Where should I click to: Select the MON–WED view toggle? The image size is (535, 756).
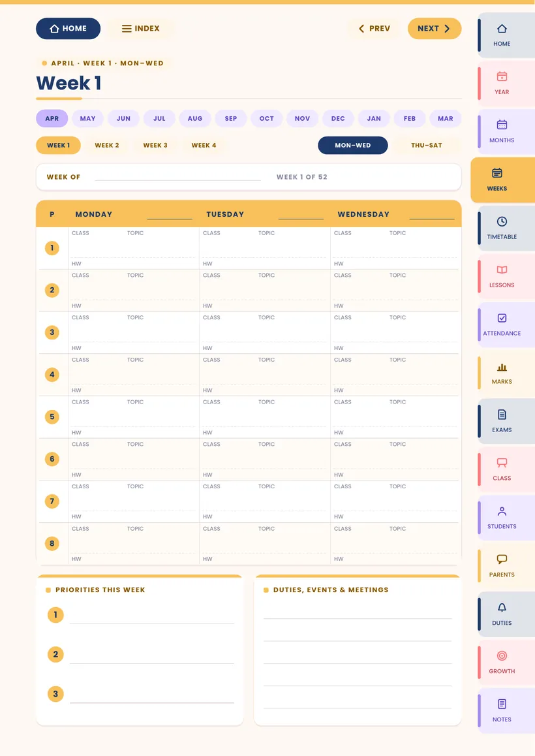click(353, 145)
